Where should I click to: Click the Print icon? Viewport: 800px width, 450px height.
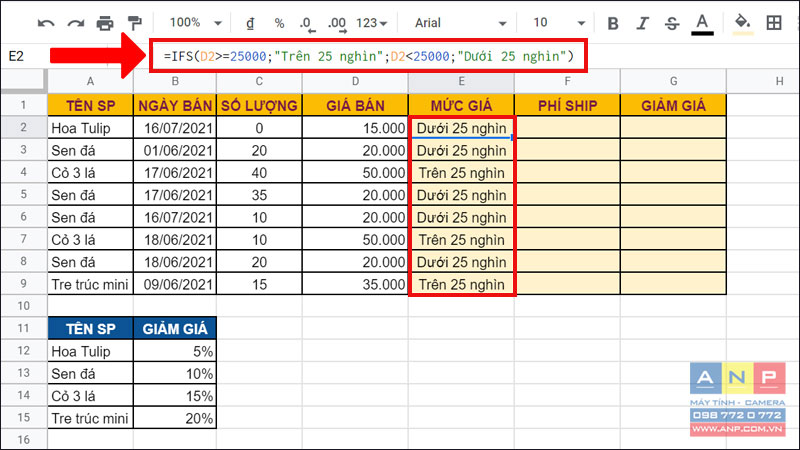tap(105, 23)
